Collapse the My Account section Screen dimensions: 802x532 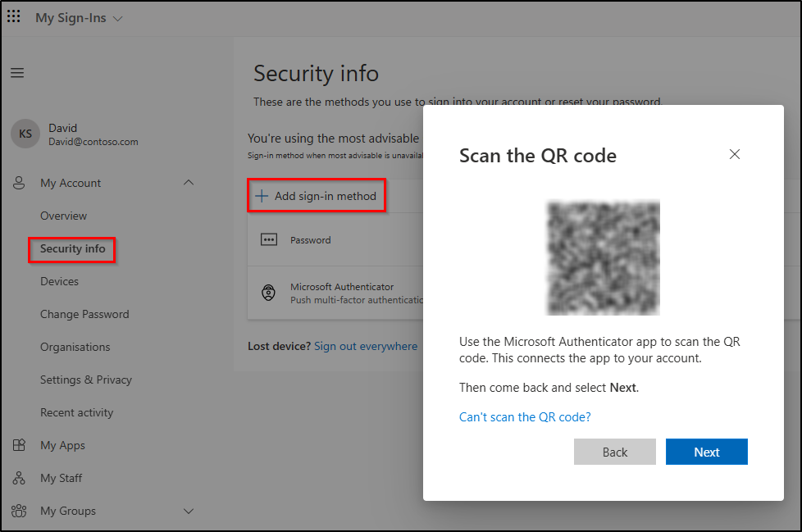click(x=189, y=183)
